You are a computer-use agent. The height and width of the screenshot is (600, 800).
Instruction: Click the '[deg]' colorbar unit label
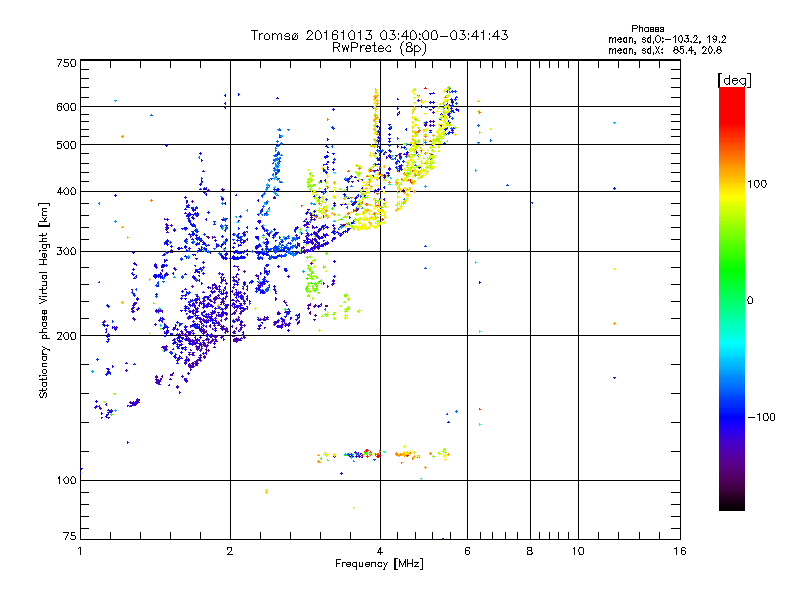[x=734, y=80]
